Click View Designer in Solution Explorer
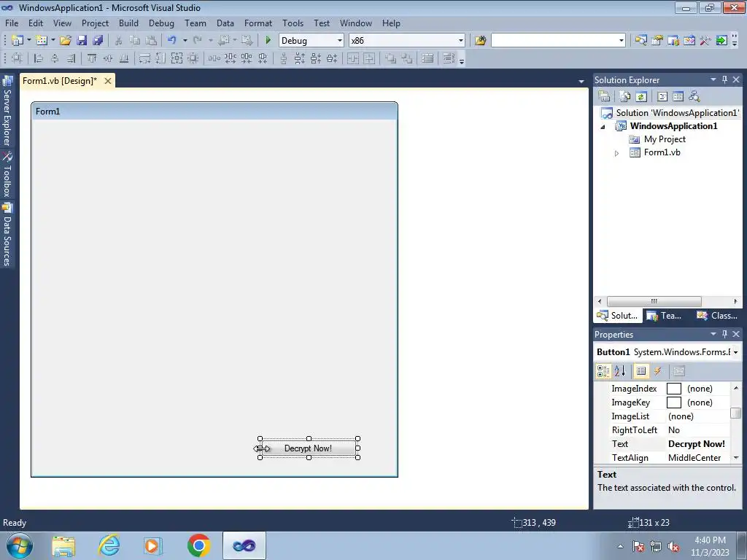Viewport: 747px width, 560px height. [678, 96]
